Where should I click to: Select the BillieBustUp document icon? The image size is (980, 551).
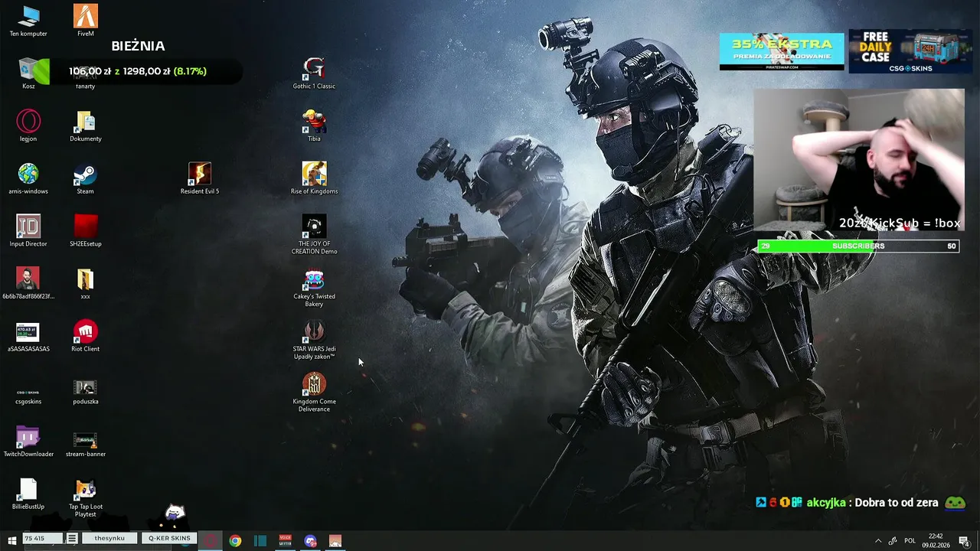pyautogui.click(x=28, y=494)
